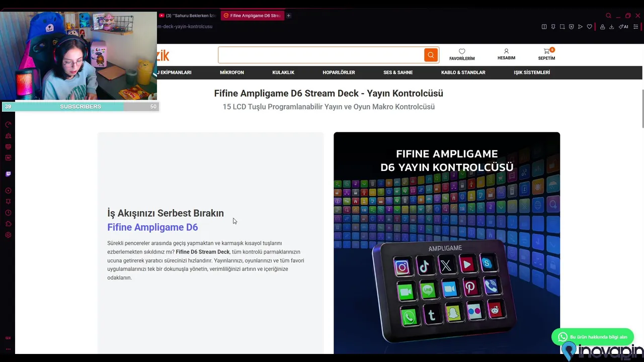
Task: Open the M-labeled sidebar icon
Action: (8, 158)
